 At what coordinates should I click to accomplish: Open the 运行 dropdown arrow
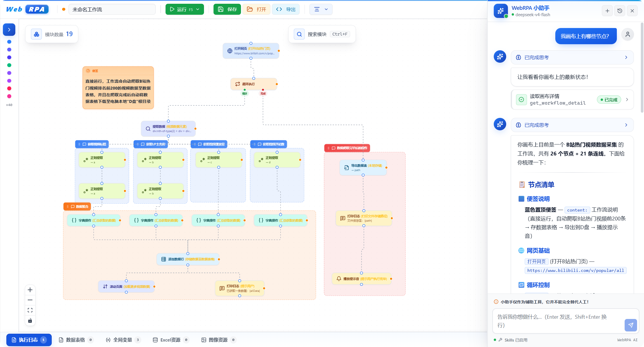coord(198,9)
